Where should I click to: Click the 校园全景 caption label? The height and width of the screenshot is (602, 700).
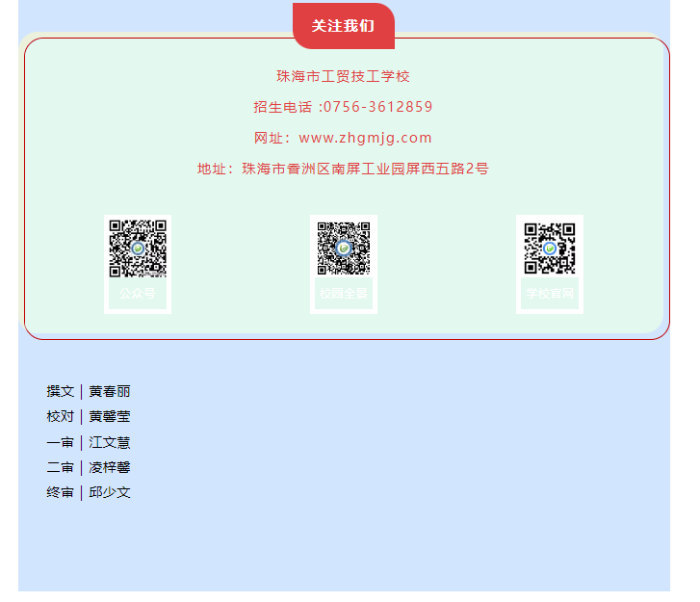click(344, 294)
